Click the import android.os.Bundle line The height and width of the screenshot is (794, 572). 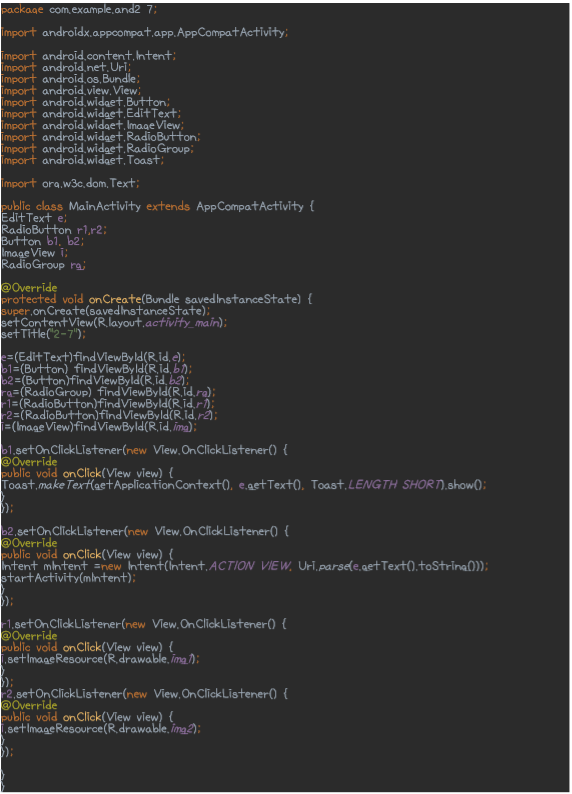[70, 79]
